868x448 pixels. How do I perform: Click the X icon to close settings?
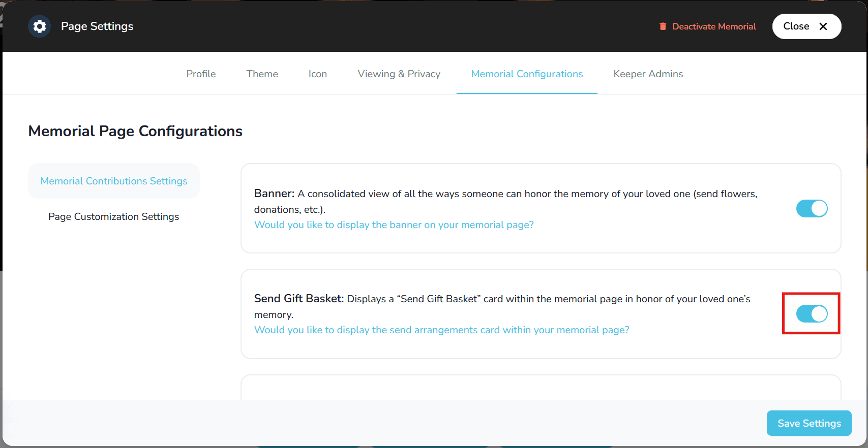(823, 26)
